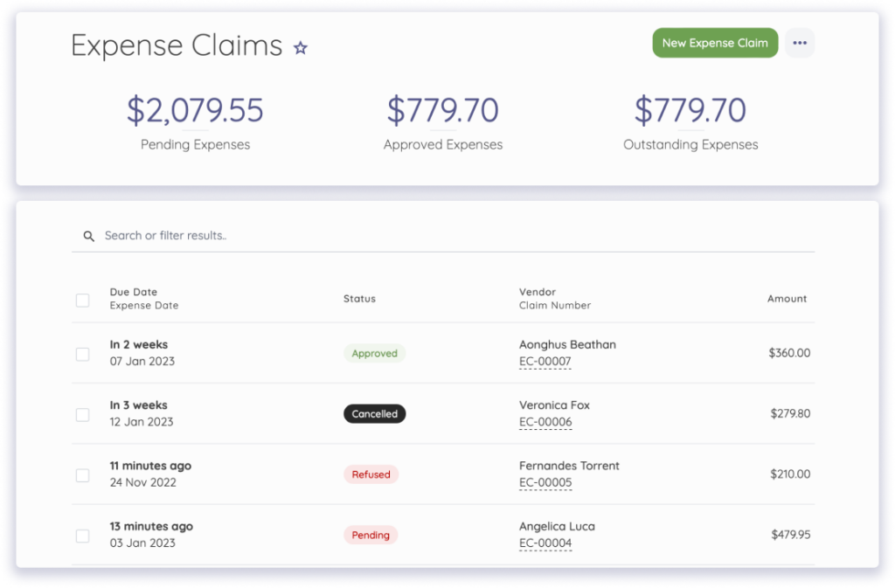Open expense claim EC-00007
Screen dimensions: 895x588
click(545, 361)
